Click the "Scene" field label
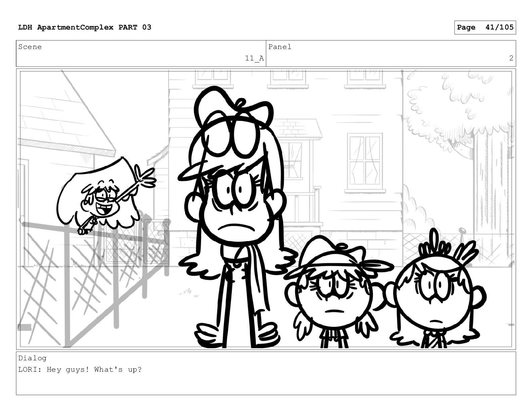This screenshot has width=532, height=411. 30,47
